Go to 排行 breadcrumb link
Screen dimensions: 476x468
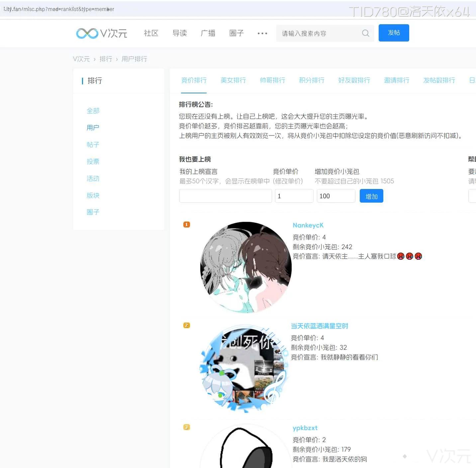pos(106,59)
